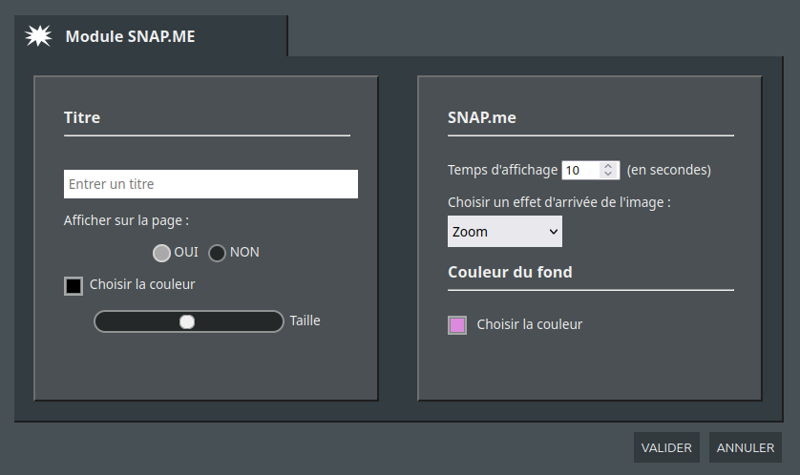This screenshot has height=475, width=800.
Task: Click the starburst Module SNAP.ME icon
Action: (38, 36)
